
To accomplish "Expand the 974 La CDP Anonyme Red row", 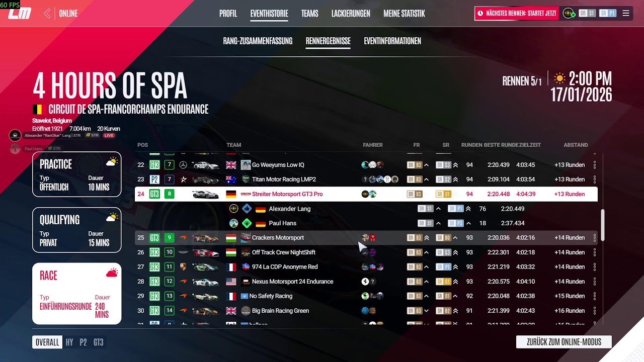I will click(366, 267).
